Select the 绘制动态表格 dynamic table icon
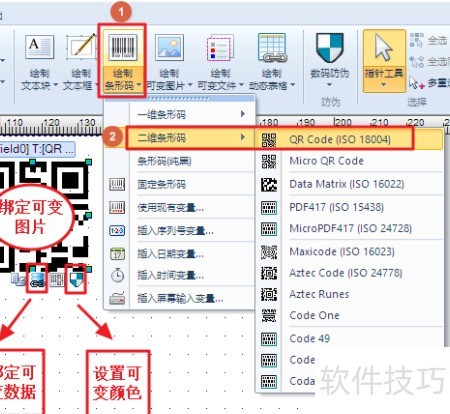Viewport: 450px width, 414px height. tap(272, 47)
